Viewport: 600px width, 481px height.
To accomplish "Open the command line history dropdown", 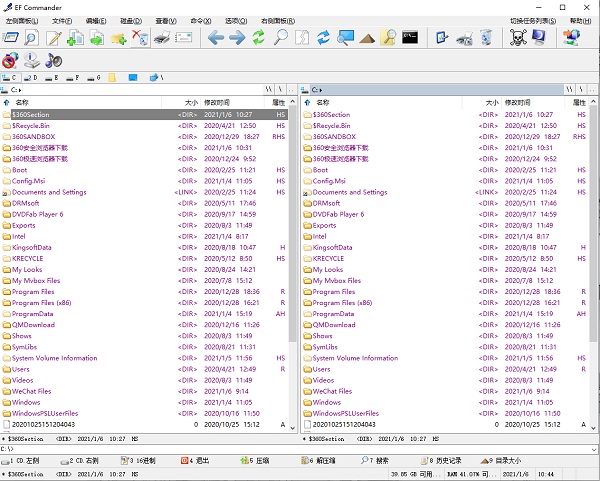I will (x=594, y=447).
